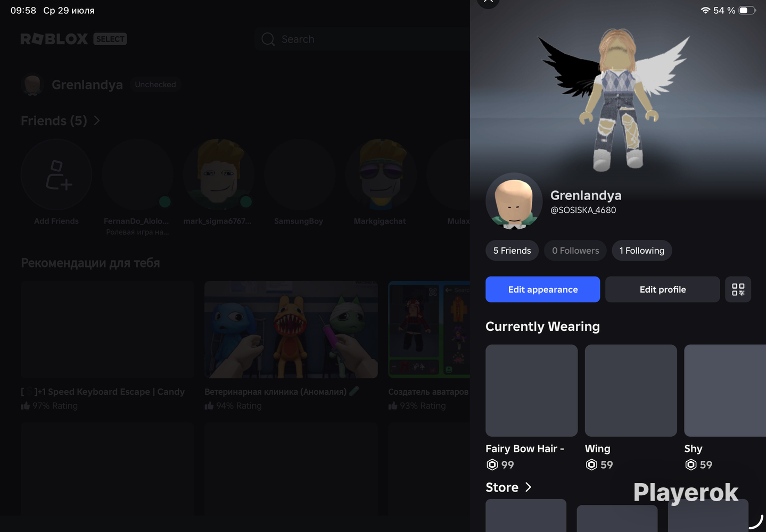Tap the 09:58 clock in the status bar
766x532 pixels.
pyautogui.click(x=23, y=11)
